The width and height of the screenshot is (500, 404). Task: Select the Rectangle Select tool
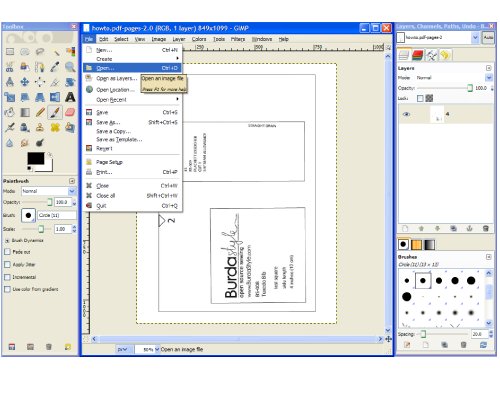click(x=10, y=52)
